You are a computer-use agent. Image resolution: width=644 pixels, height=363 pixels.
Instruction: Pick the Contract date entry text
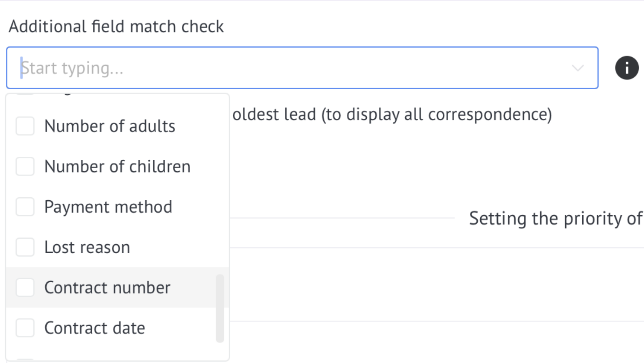coord(95,328)
